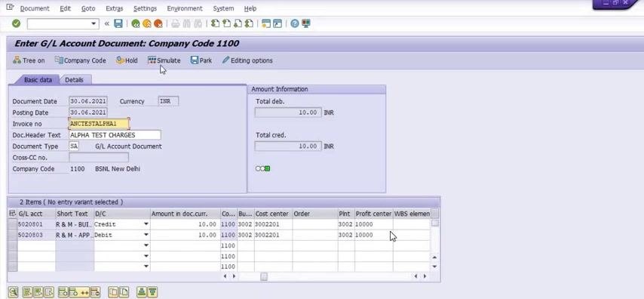Click the Editing options button
This screenshot has height=299, width=644.
247,60
